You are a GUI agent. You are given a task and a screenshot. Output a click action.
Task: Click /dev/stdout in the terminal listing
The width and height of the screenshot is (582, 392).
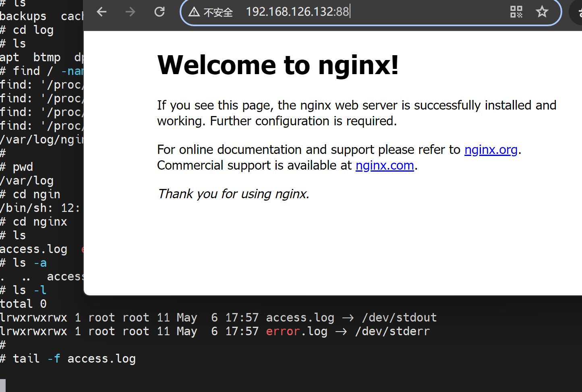pos(399,317)
